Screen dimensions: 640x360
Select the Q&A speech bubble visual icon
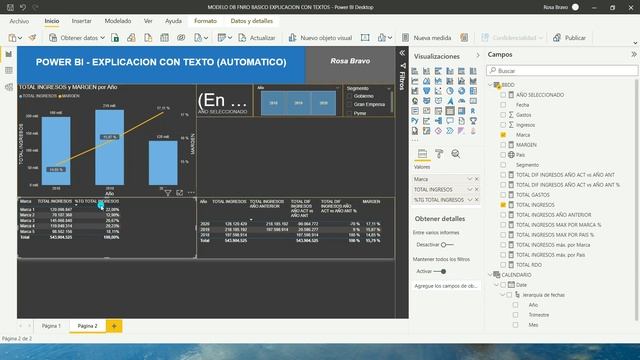(449, 121)
